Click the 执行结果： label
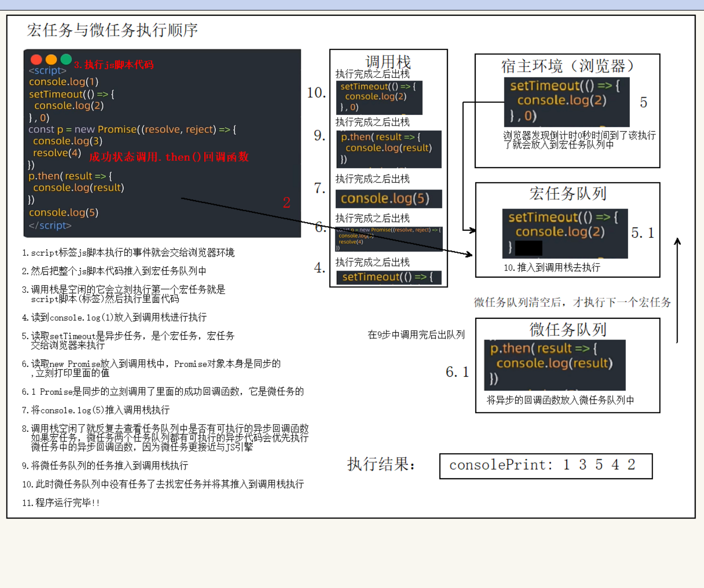Viewport: 704px width, 588px height. click(381, 464)
